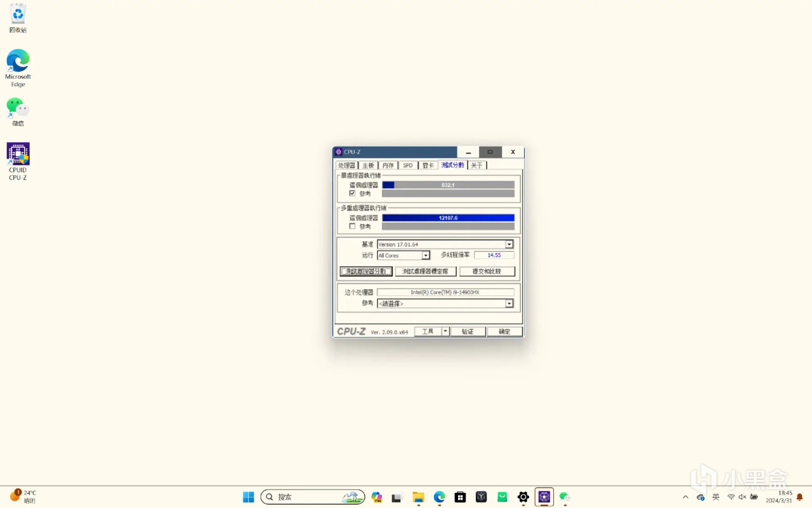The width and height of the screenshot is (812, 508).
Task: Switch to the 关于 tab
Action: pyautogui.click(x=477, y=166)
